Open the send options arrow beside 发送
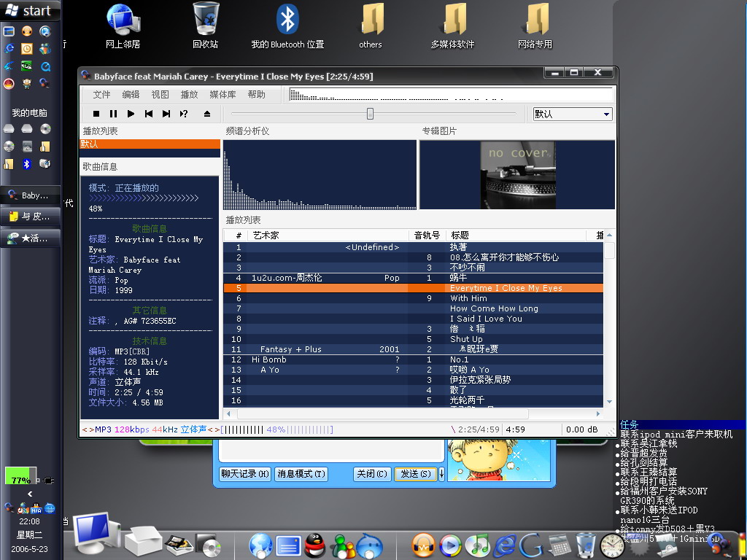This screenshot has height=560, width=747. click(x=441, y=474)
